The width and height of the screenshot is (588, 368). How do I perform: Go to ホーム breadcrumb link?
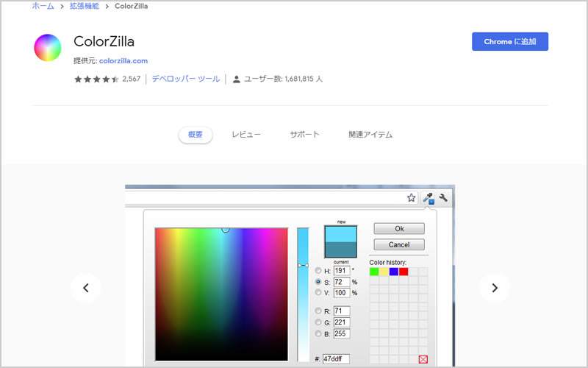[43, 6]
